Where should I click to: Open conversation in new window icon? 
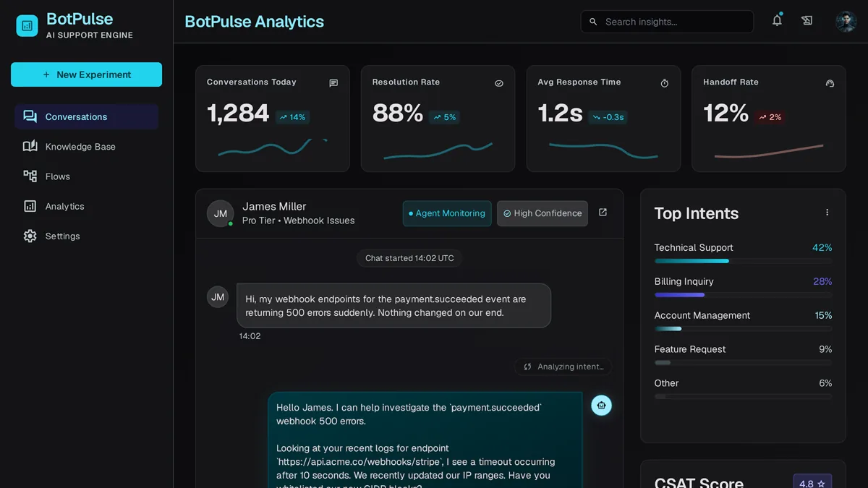pyautogui.click(x=603, y=213)
